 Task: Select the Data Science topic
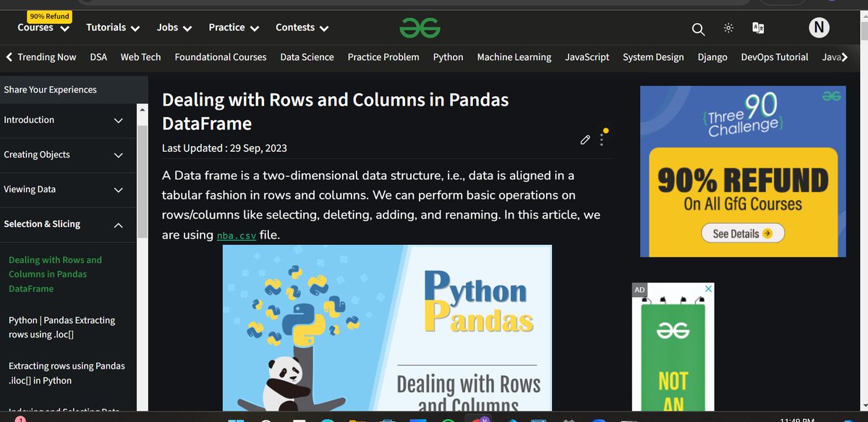pos(307,57)
